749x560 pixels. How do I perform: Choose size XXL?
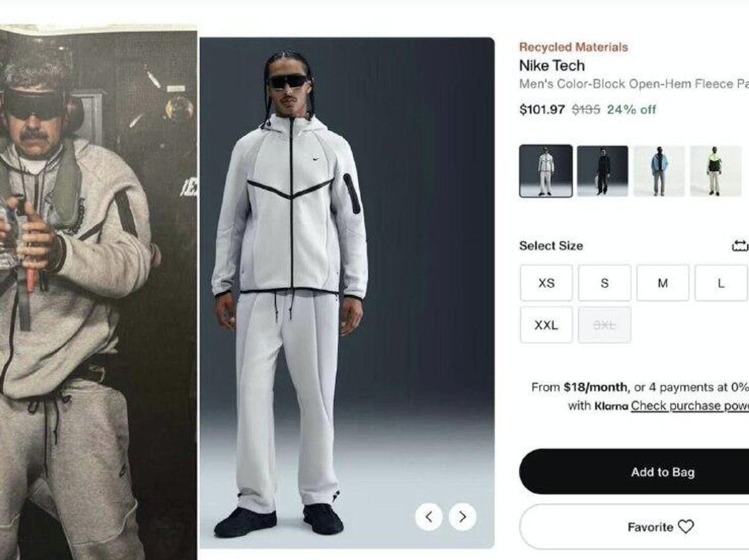pyautogui.click(x=546, y=325)
